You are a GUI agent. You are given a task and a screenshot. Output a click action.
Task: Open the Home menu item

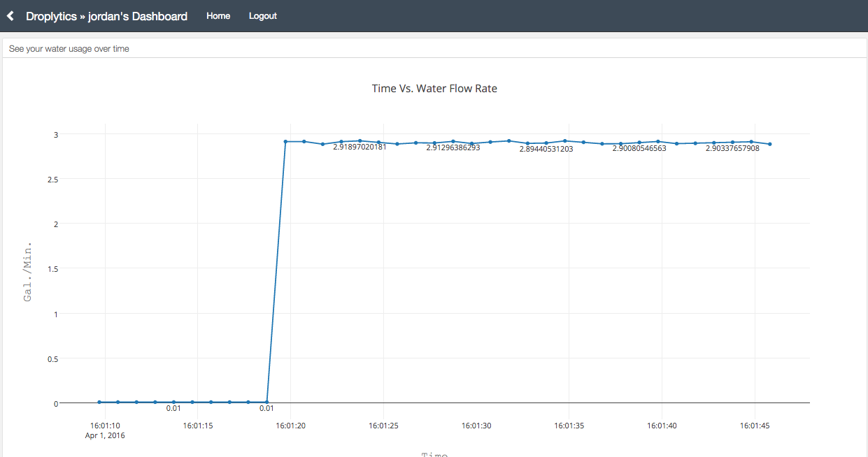[218, 16]
